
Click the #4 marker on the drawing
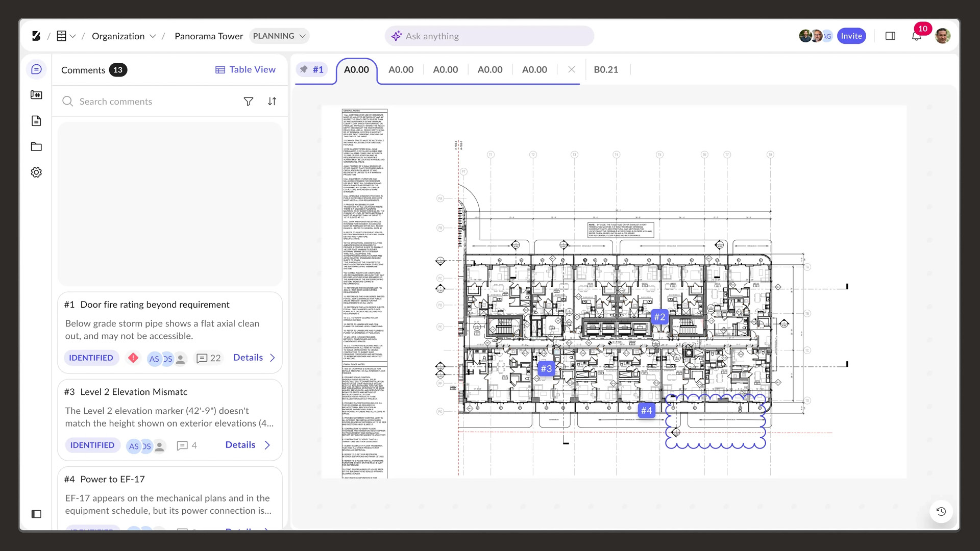tap(647, 410)
